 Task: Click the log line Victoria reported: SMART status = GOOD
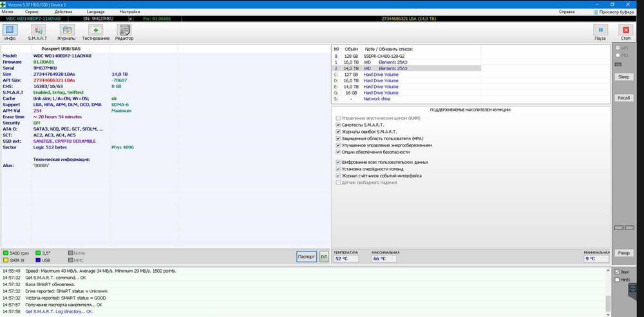66,298
